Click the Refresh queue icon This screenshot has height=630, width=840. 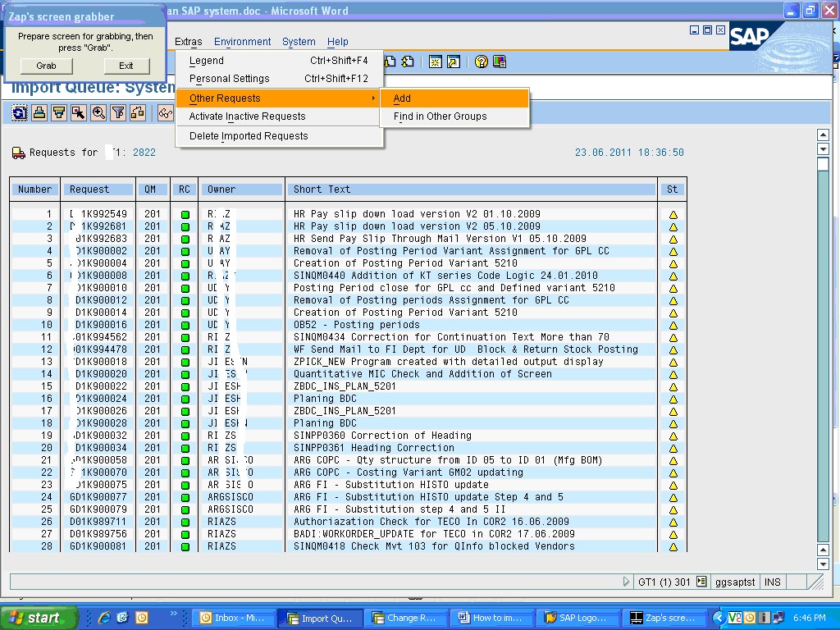click(20, 113)
